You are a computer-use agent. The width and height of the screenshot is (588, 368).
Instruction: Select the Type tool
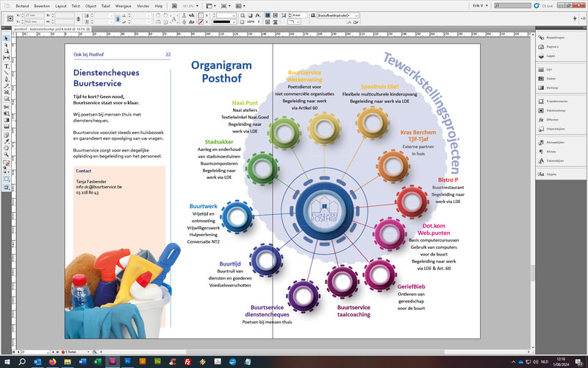pos(7,66)
